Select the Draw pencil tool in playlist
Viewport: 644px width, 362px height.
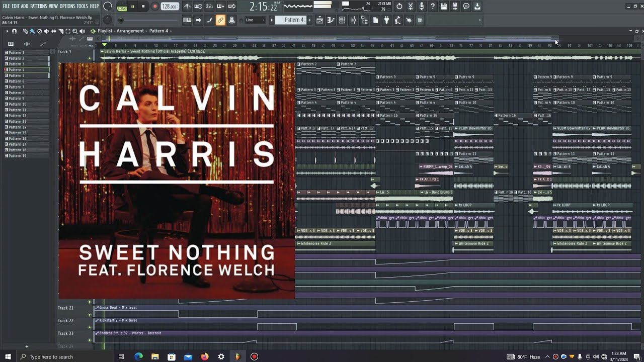pyautogui.click(x=25, y=31)
